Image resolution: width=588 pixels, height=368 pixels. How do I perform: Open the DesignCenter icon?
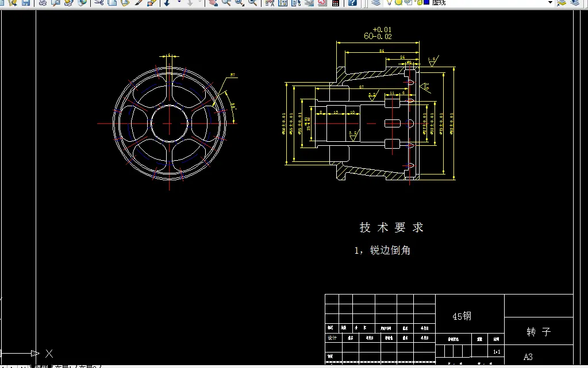click(x=283, y=3)
